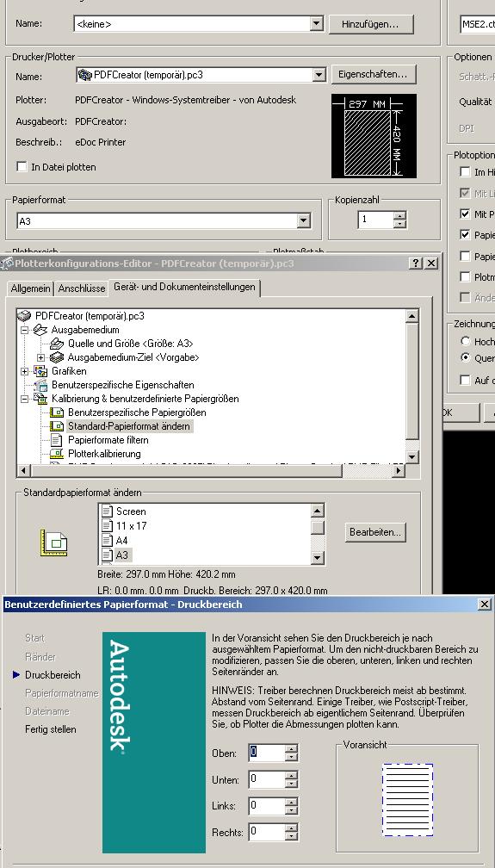Click the 11 x 17 paper icon

(107, 526)
